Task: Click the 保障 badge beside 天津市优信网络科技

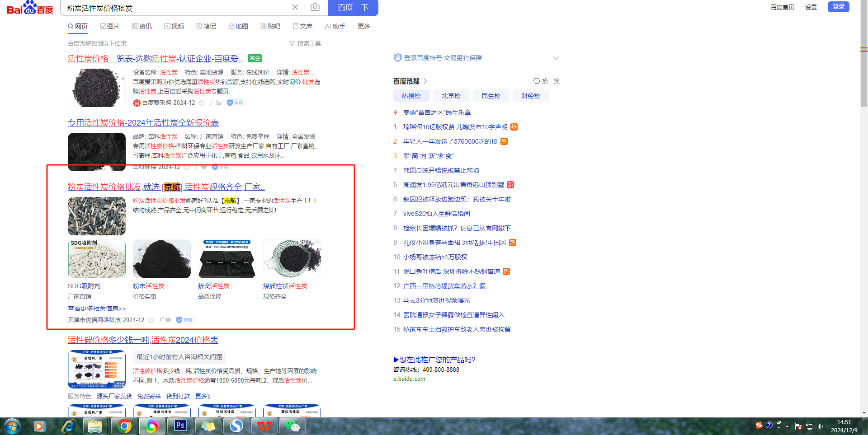Action: pos(185,320)
